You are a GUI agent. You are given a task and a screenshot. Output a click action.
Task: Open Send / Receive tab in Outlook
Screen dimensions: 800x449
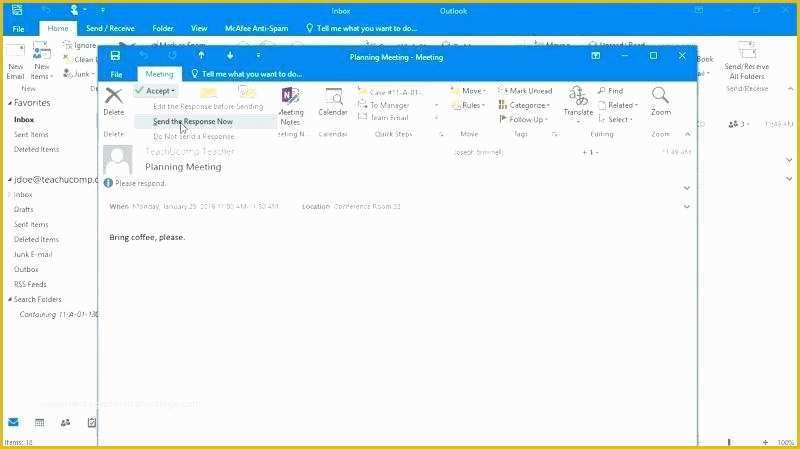110,28
